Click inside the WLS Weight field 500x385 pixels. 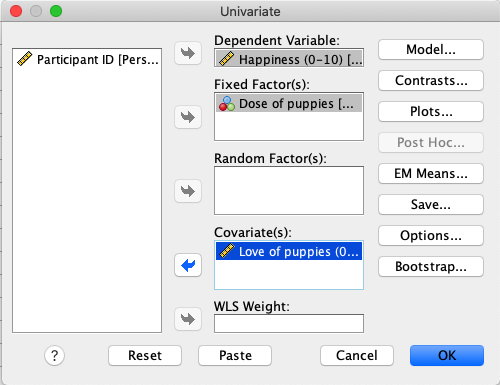[x=289, y=323]
